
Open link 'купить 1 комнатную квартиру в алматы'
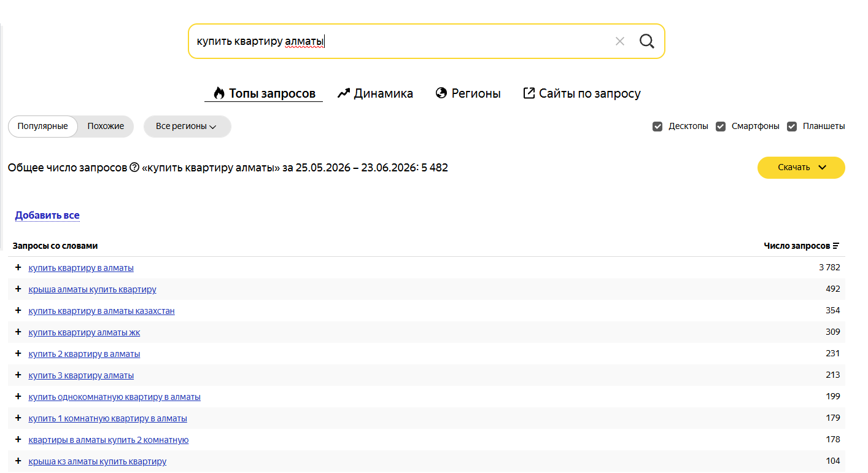coord(107,418)
